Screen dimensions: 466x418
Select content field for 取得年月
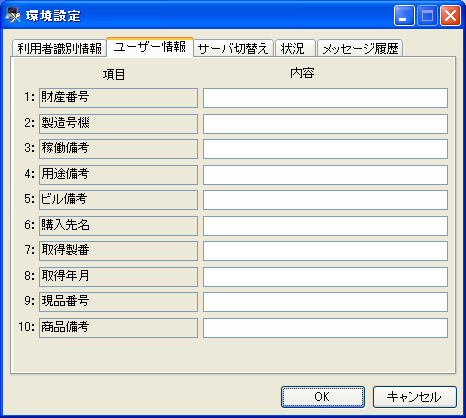325,277
